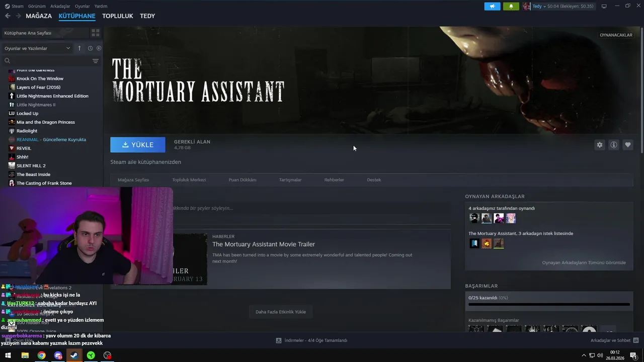Select Little Nightmares Enhanced Edition
Image resolution: width=644 pixels, height=362 pixels.
tap(52, 96)
